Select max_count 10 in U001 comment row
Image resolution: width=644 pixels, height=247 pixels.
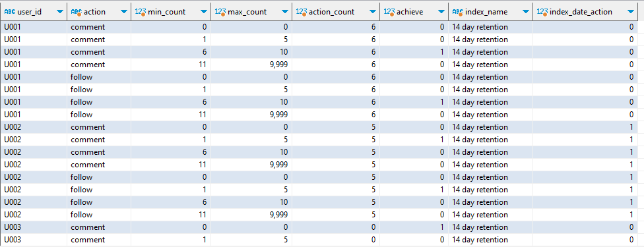[284, 52]
